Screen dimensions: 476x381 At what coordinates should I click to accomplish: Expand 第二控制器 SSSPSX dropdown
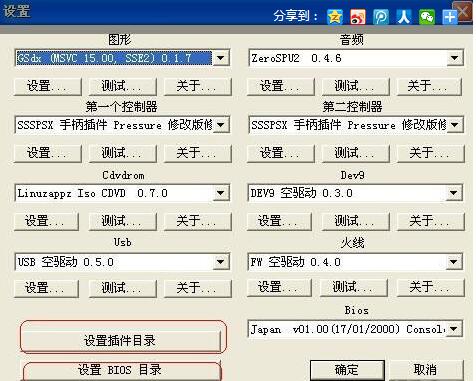(454, 125)
